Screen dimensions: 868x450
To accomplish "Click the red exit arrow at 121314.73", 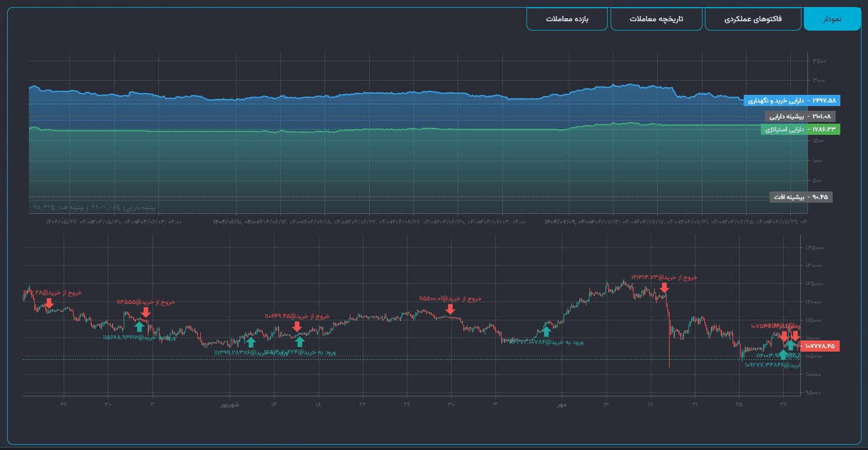I will click(664, 287).
